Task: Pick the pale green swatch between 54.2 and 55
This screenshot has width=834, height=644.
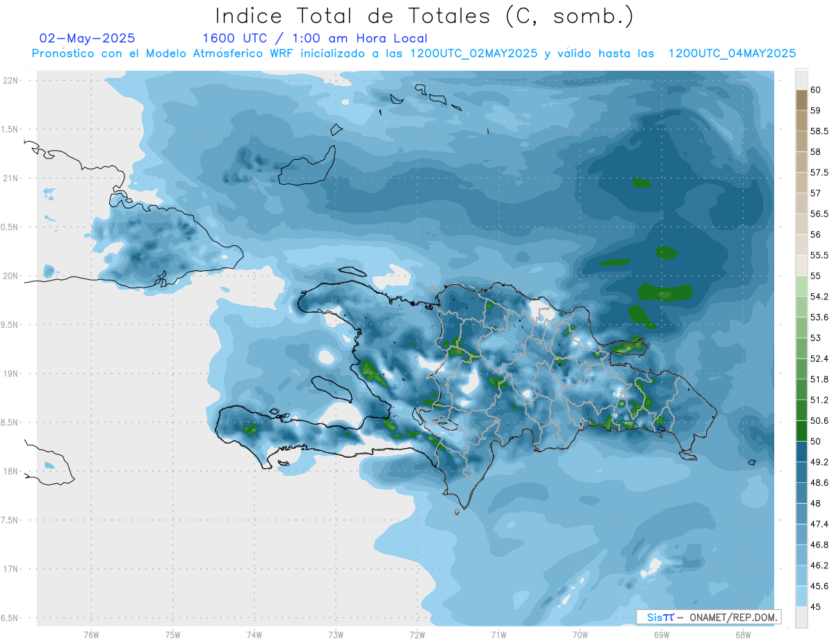Action: click(x=801, y=286)
